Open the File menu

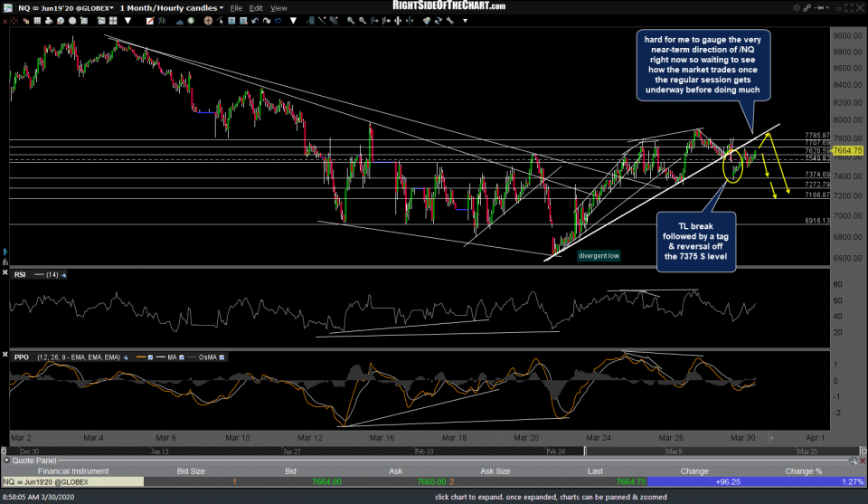coord(236,8)
